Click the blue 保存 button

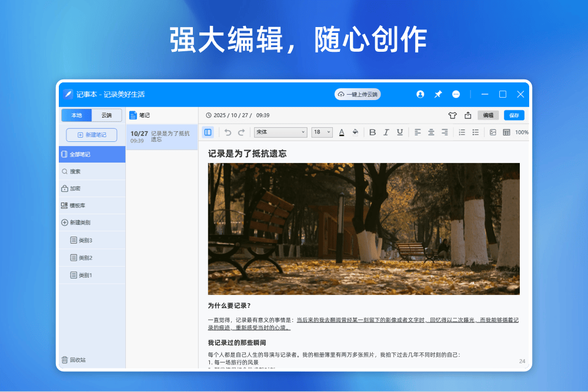[x=514, y=115]
